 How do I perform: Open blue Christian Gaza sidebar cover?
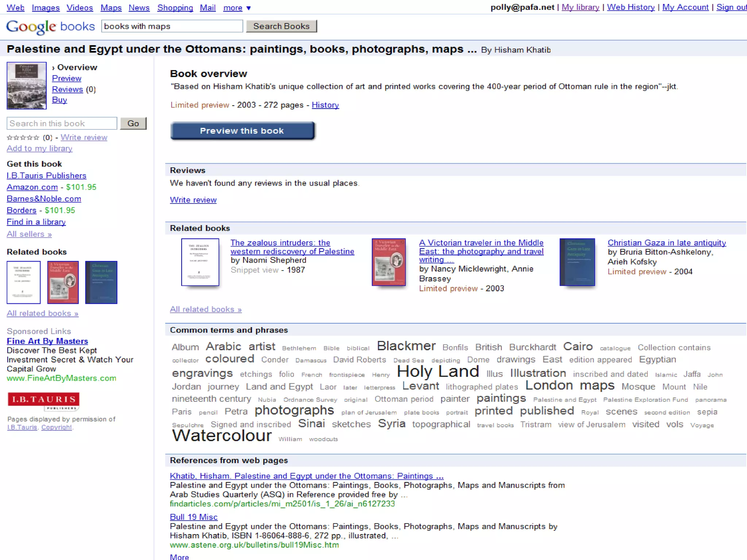pyautogui.click(x=101, y=282)
